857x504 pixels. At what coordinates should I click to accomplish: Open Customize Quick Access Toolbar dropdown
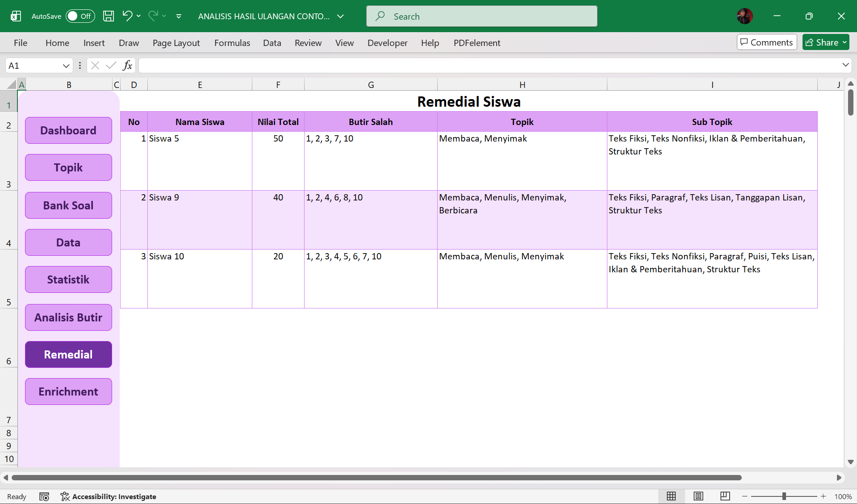click(x=179, y=16)
